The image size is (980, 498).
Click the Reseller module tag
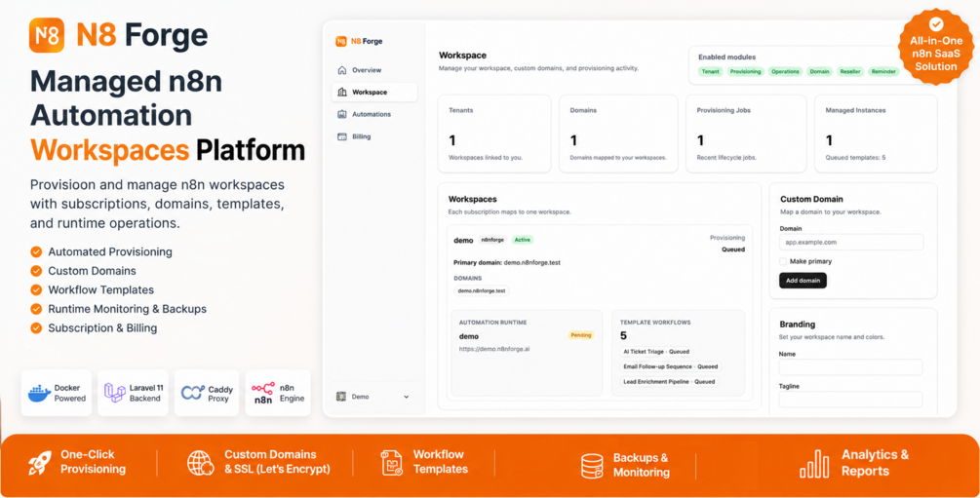coord(850,72)
